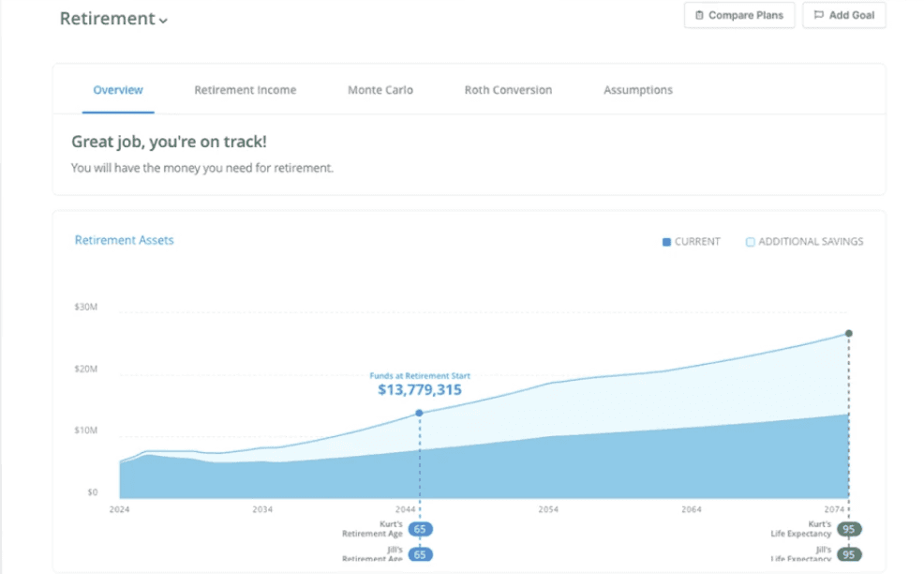Select Jill's Life Expectancy 95 badge
Screen dimensions: 924x574
pos(849,554)
